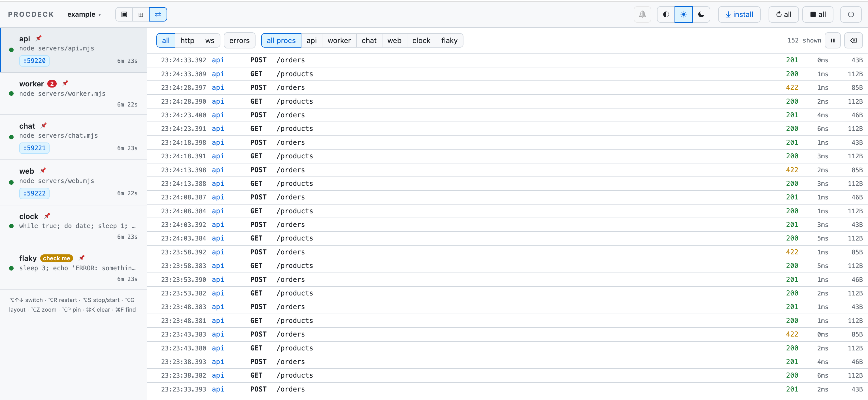Screen dimensions: 868x400
Task: Toggle pin on the web process
Action: [x=43, y=171]
